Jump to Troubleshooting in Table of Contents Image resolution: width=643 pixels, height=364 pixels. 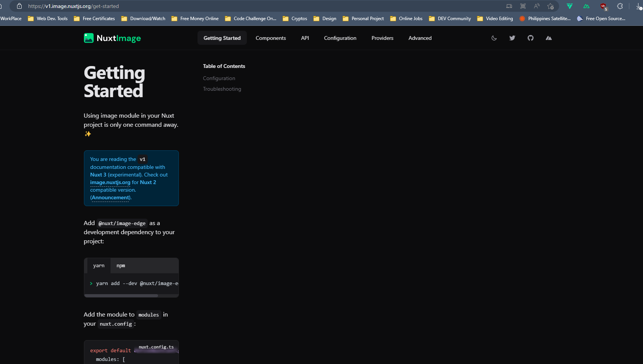pos(222,89)
